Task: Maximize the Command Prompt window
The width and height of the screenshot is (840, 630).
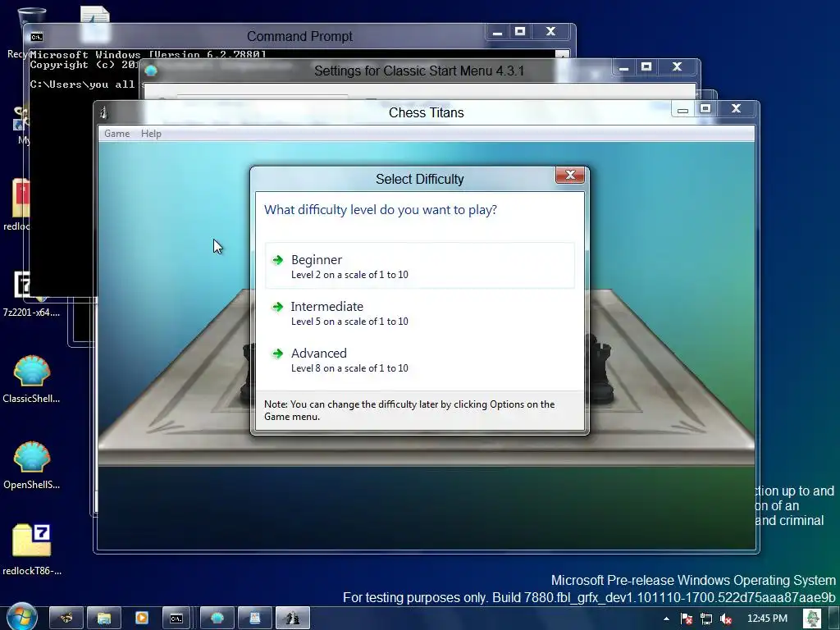Action: [519, 32]
